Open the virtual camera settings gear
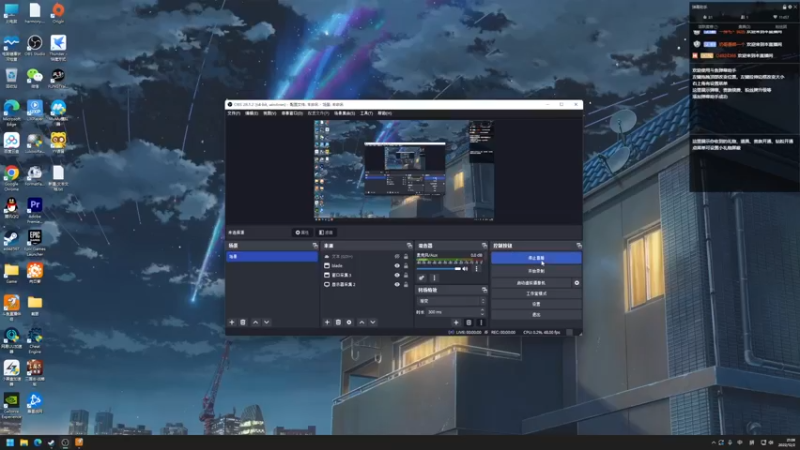 [x=577, y=283]
